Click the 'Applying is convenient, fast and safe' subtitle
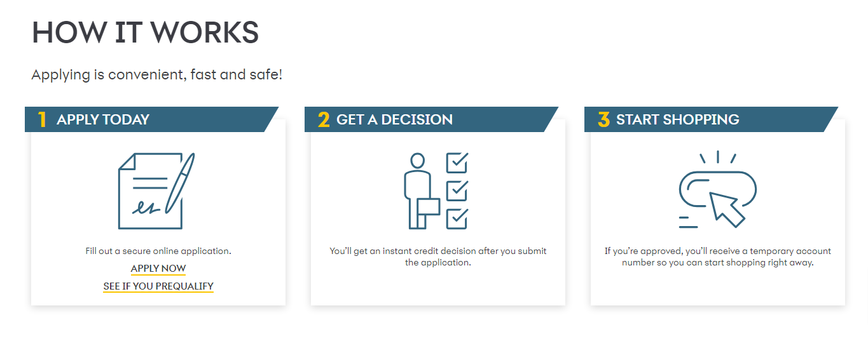The width and height of the screenshot is (868, 341). click(x=157, y=75)
